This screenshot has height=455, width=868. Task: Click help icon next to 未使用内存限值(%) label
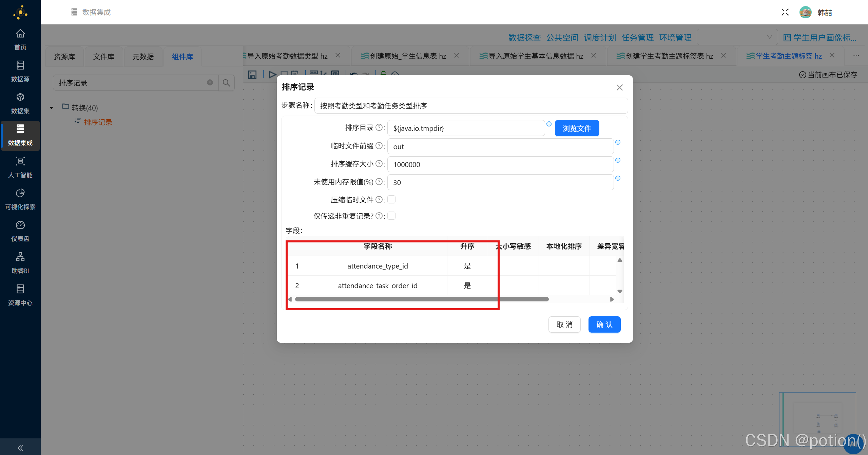[379, 182]
